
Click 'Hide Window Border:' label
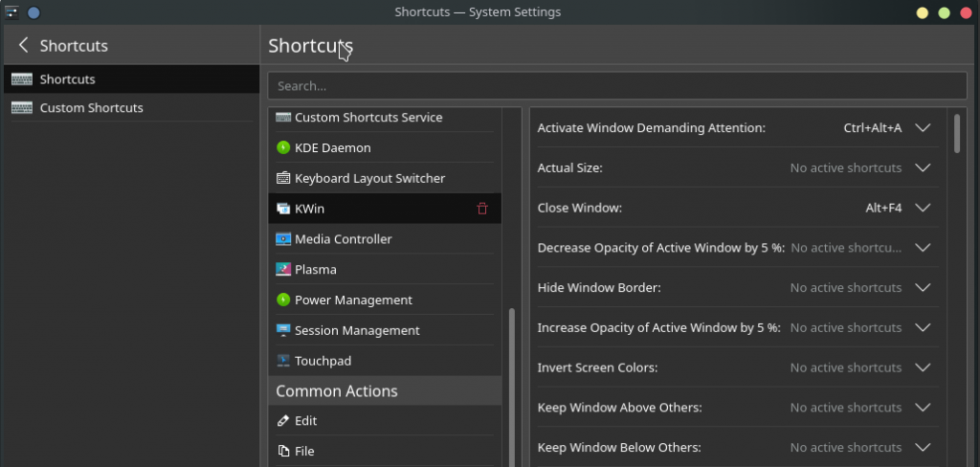click(599, 288)
